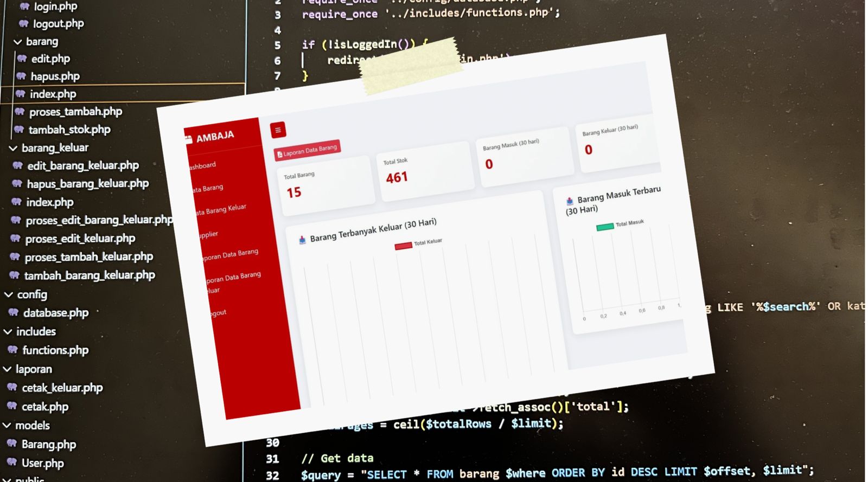Click the Total Stok card showing 461
The image size is (868, 482).
click(x=425, y=171)
